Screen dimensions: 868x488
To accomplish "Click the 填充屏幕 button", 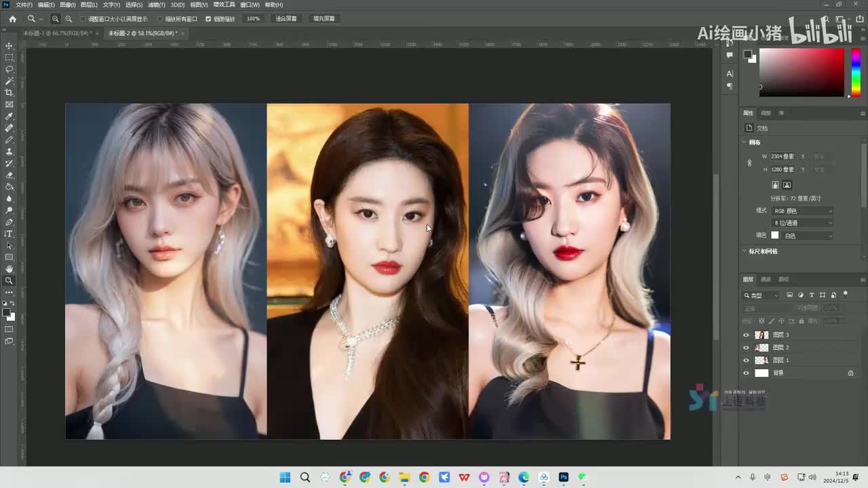I will 324,19.
